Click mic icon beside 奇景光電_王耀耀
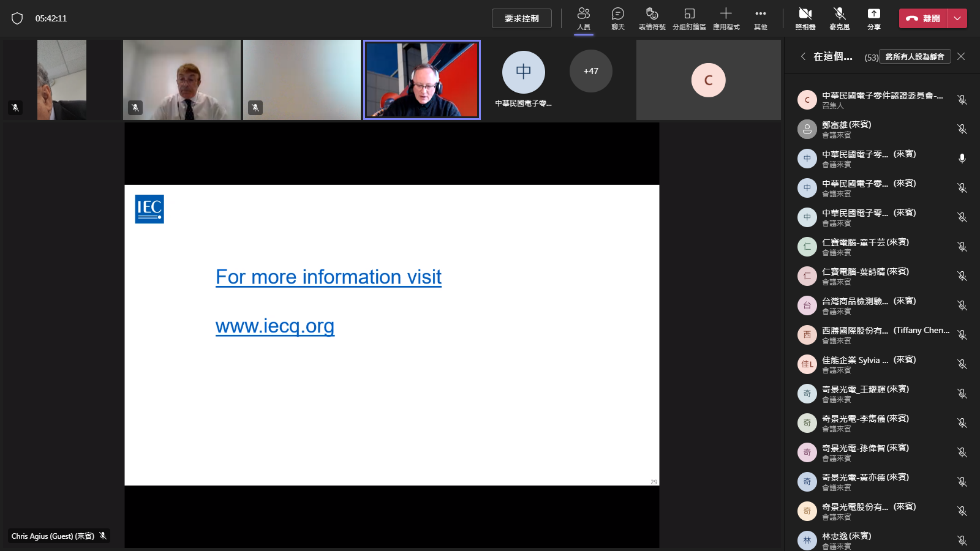 click(962, 394)
